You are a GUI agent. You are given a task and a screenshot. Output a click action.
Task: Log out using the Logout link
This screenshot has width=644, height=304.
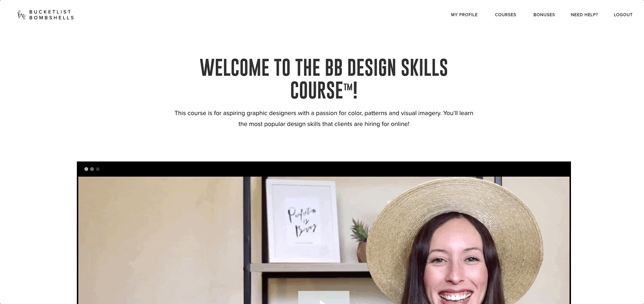coord(623,15)
